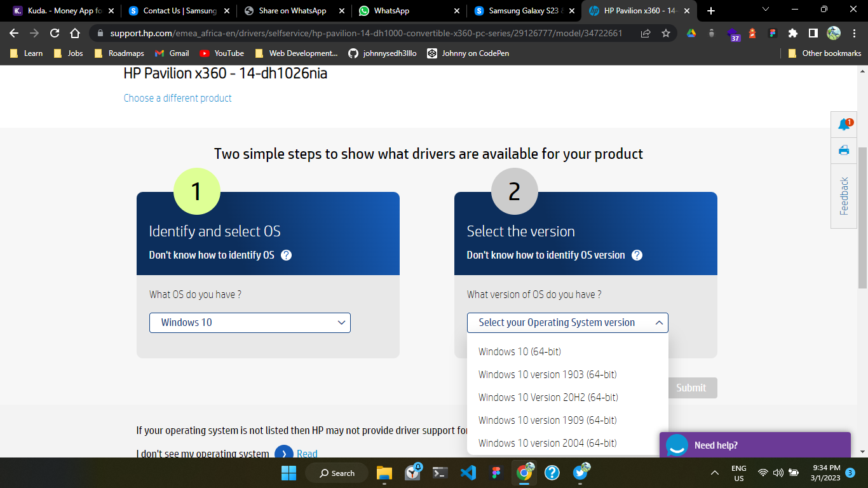Open the YouTube bookmark

click(x=222, y=53)
